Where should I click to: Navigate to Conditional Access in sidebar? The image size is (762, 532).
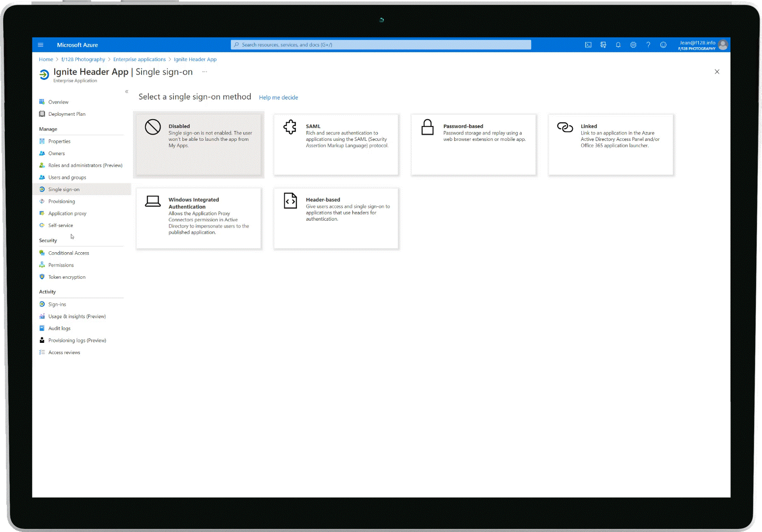click(x=68, y=253)
